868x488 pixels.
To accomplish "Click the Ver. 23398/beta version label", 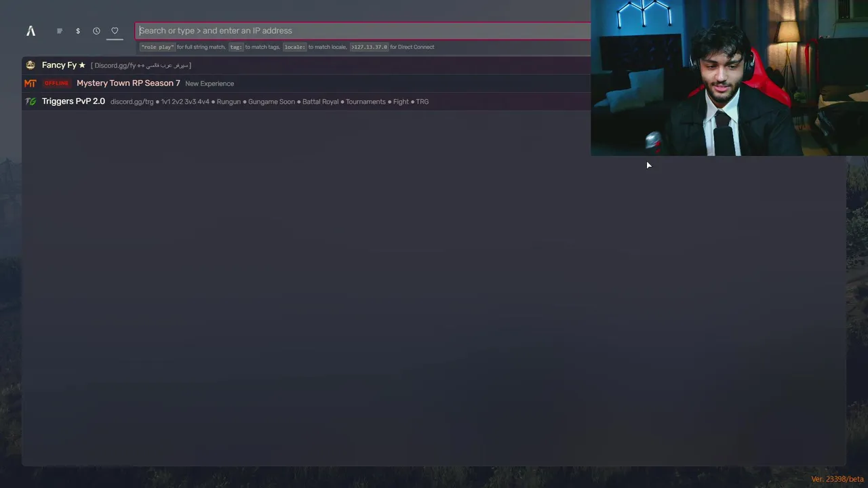I will (837, 479).
